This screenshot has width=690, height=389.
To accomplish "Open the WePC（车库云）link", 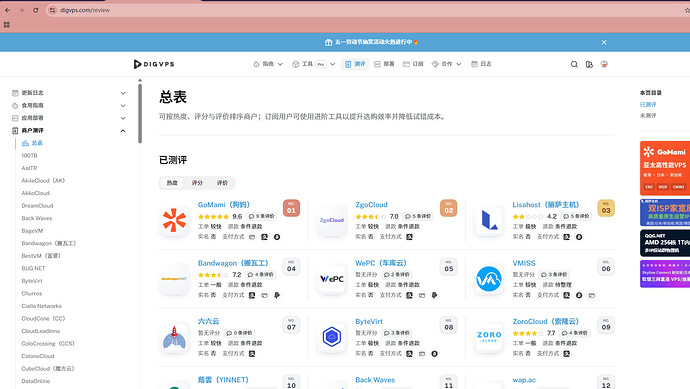I will tap(381, 263).
